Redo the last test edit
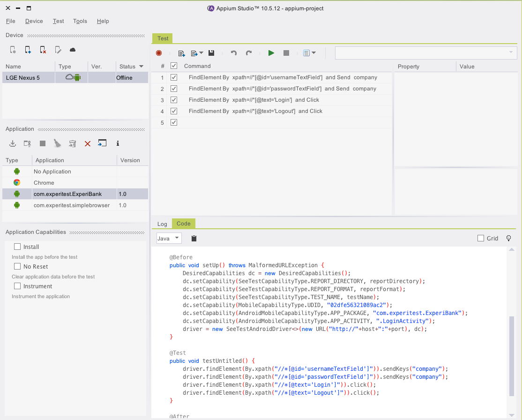The height and width of the screenshot is (420, 522). (249, 53)
